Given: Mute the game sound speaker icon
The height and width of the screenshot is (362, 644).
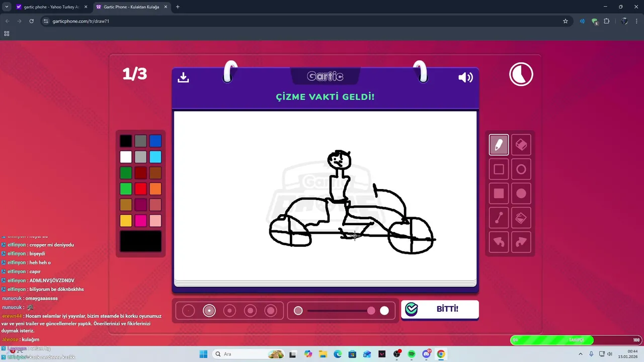Looking at the screenshot, I should pos(465,77).
